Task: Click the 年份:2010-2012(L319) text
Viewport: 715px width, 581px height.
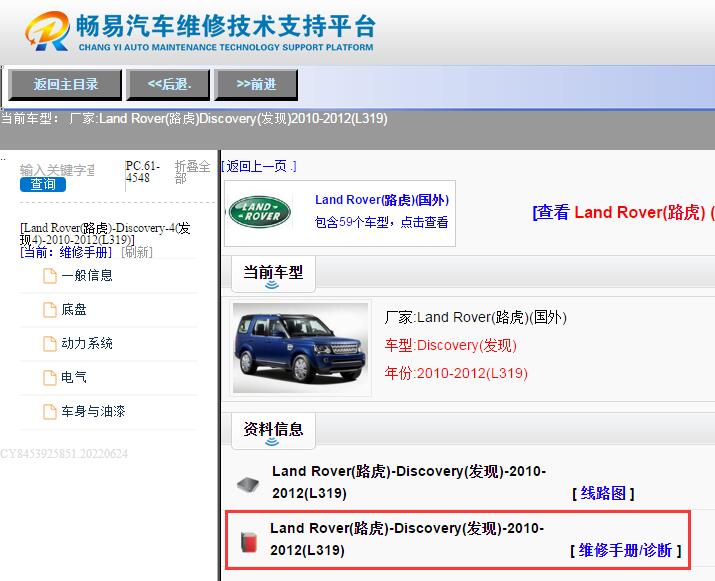Action: coord(456,374)
